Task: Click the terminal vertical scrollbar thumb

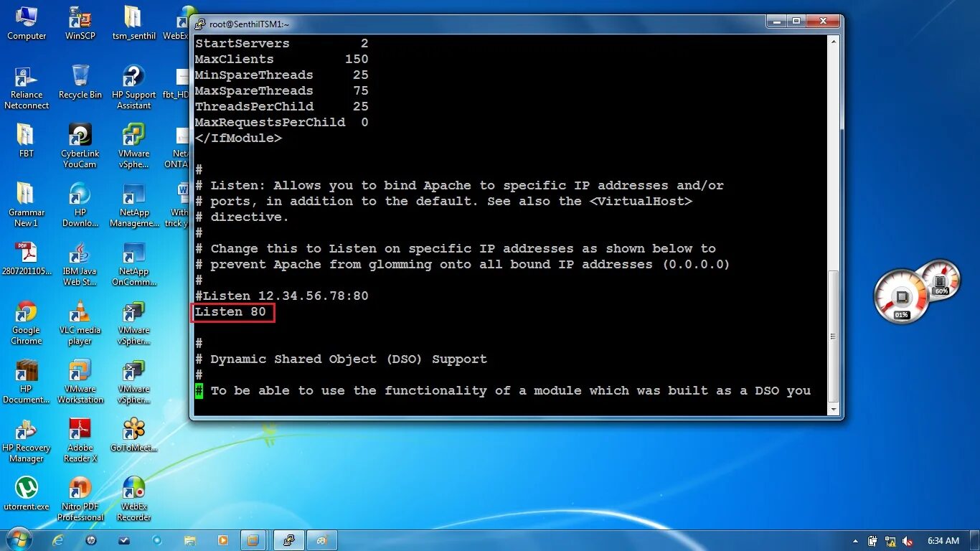Action: point(834,336)
